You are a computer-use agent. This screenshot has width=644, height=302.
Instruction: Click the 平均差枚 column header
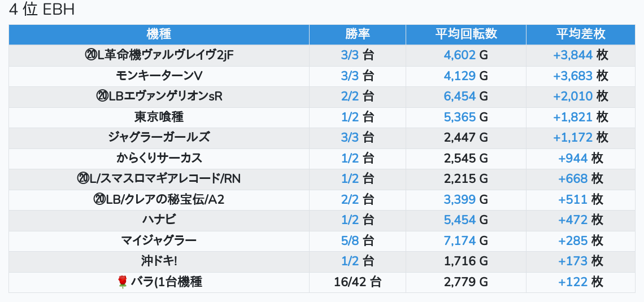click(x=580, y=34)
